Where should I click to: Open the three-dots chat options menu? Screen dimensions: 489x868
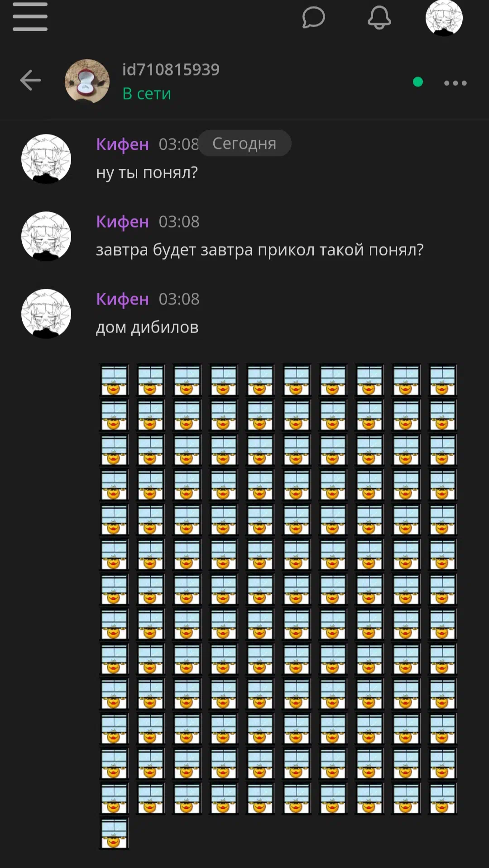[455, 83]
